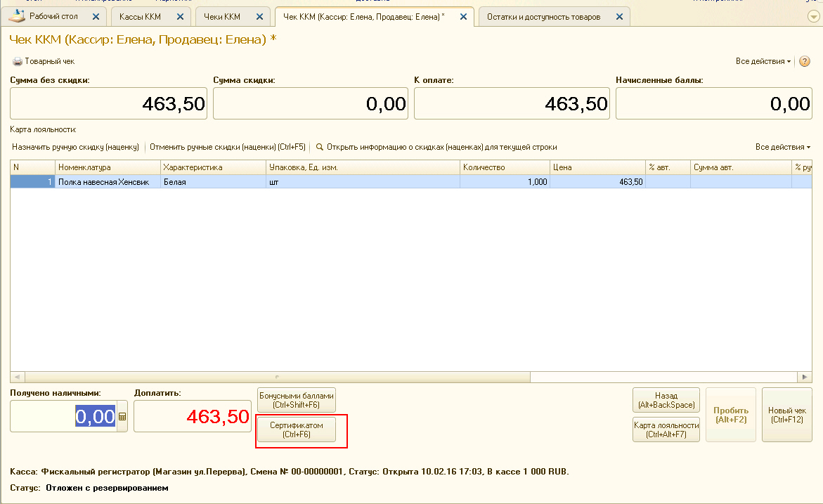This screenshot has width=823, height=504.
Task: Click the scroll left arrow of the table scrollbar
Action: click(18, 377)
